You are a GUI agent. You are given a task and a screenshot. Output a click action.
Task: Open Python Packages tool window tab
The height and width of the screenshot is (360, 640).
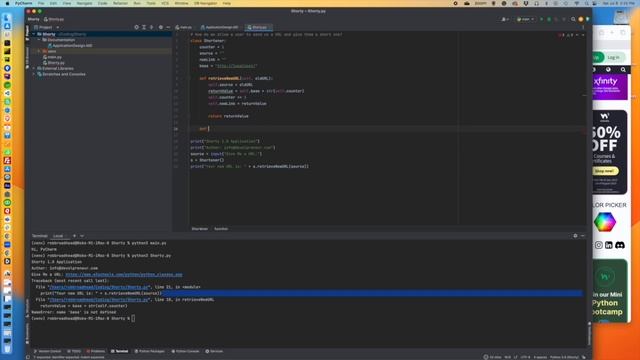[149, 351]
